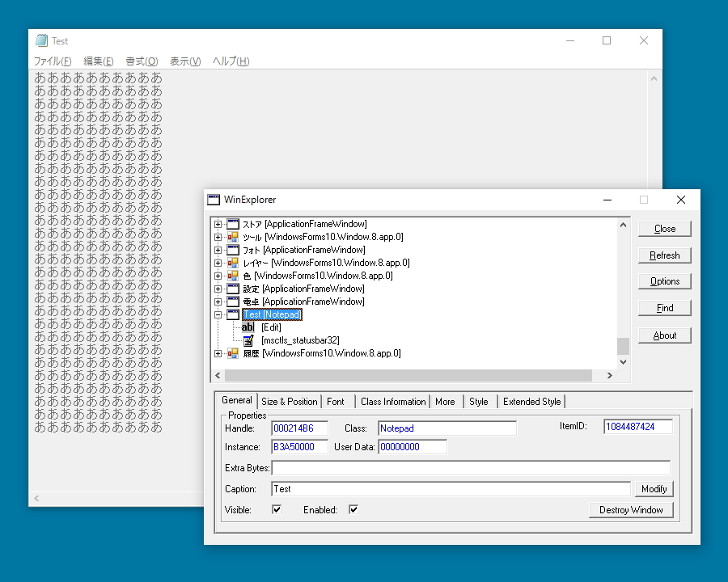Click the Class field showing Notepad
Viewport: 728px width, 582px height.
[x=447, y=428]
